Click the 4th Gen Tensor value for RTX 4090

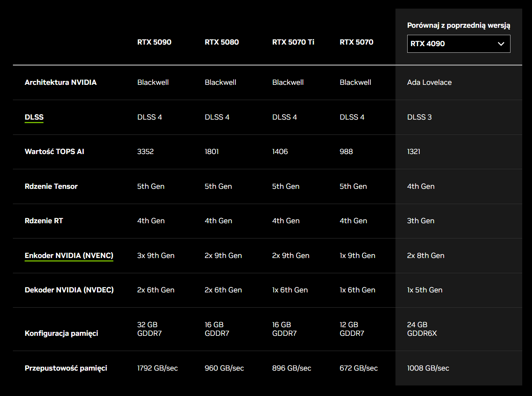pos(421,186)
